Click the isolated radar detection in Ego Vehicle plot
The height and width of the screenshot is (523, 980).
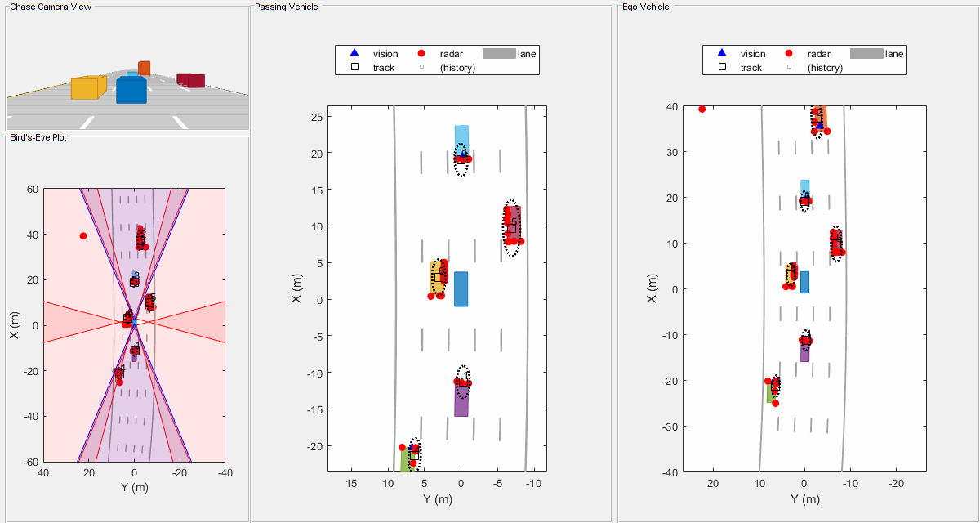pyautogui.click(x=702, y=109)
